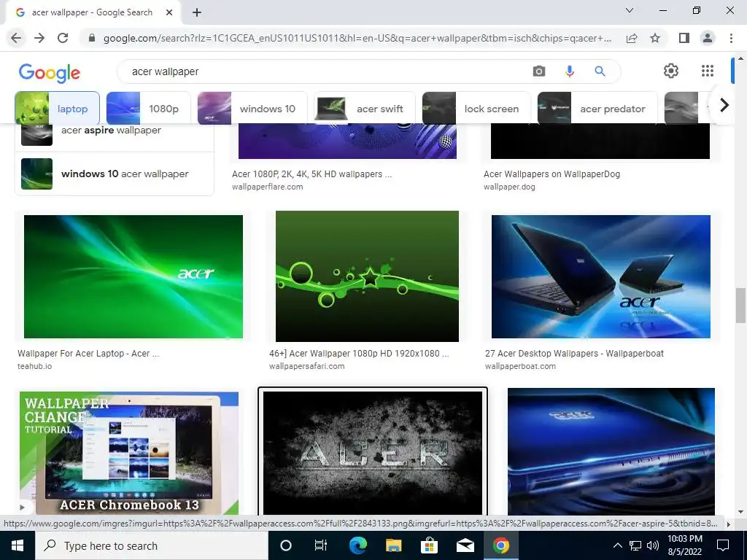The width and height of the screenshot is (747, 560).
Task: Open 46+ Acer Wallpaper 1080p HD title link
Action: pyautogui.click(x=359, y=354)
